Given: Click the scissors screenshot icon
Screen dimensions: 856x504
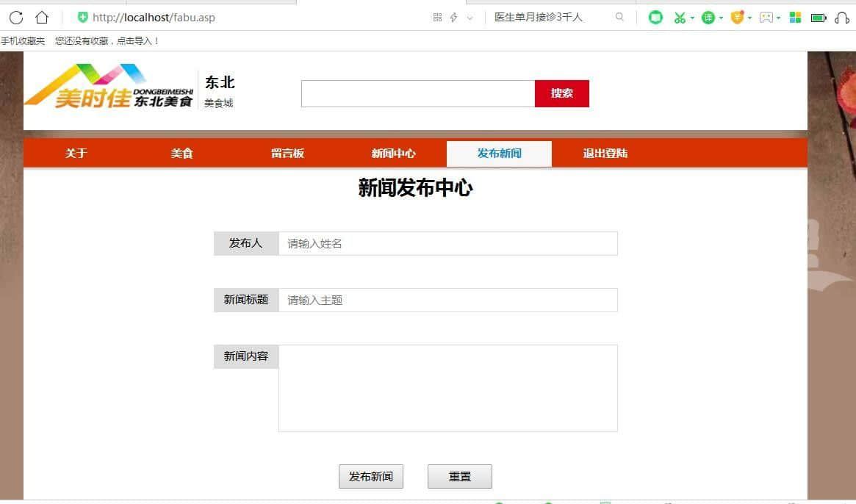Looking at the screenshot, I should pos(680,17).
